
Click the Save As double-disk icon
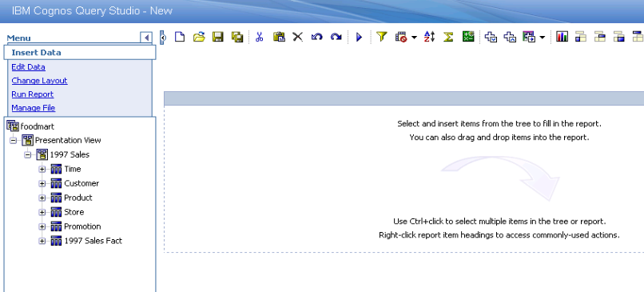pos(237,37)
